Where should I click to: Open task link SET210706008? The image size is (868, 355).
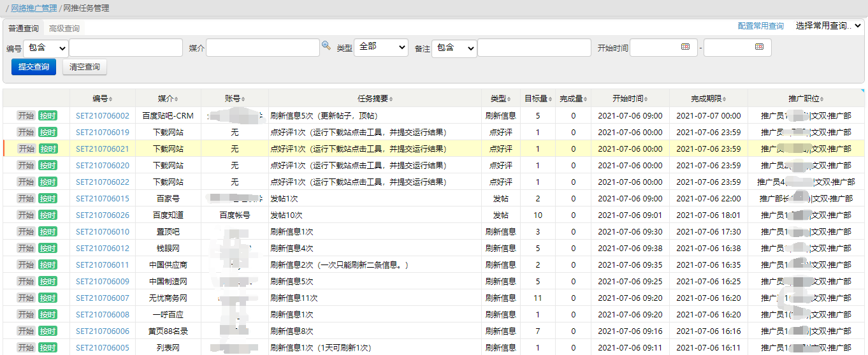(103, 315)
